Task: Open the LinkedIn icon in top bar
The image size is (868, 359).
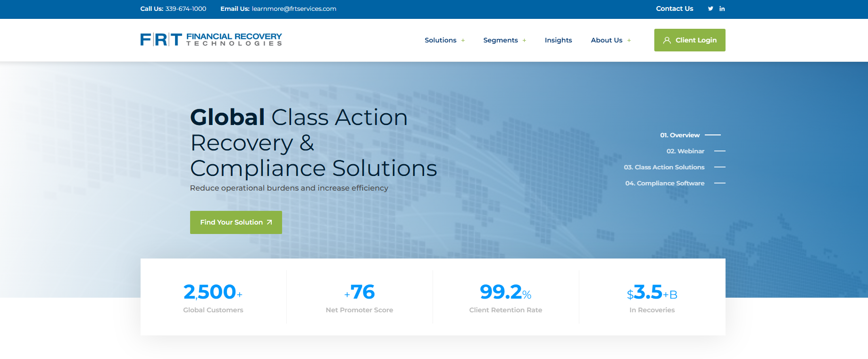Action: coord(722,8)
